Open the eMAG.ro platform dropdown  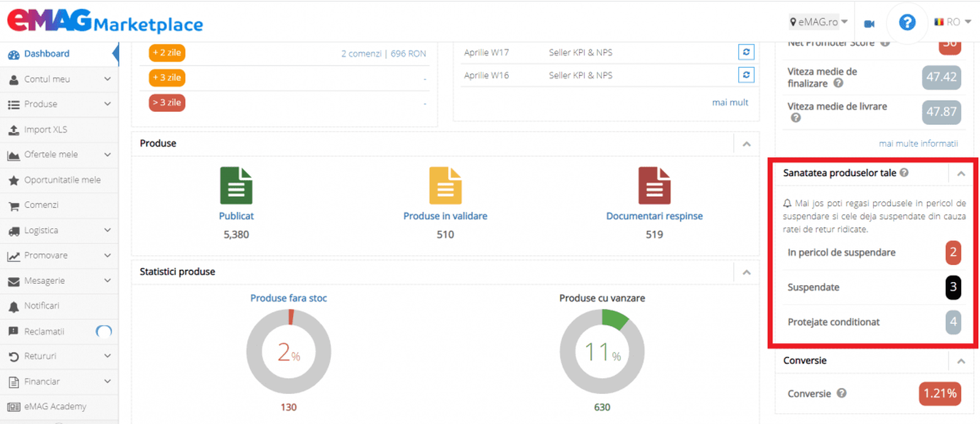click(818, 22)
